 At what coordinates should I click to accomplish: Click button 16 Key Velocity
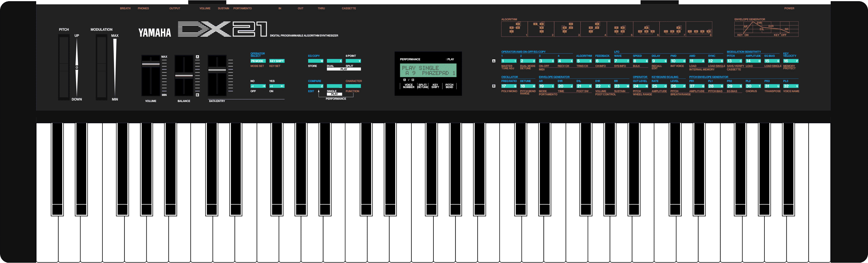791,61
